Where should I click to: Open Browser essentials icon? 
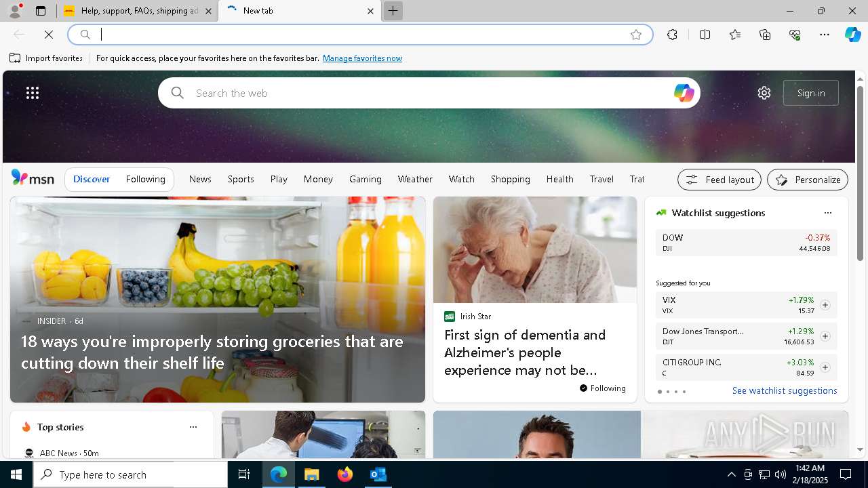pos(795,35)
